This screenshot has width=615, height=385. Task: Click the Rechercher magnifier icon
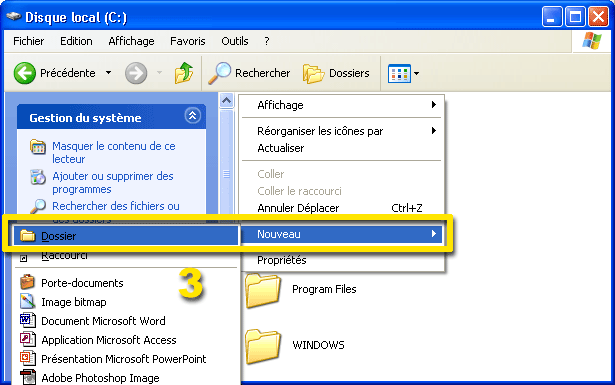pyautogui.click(x=219, y=73)
